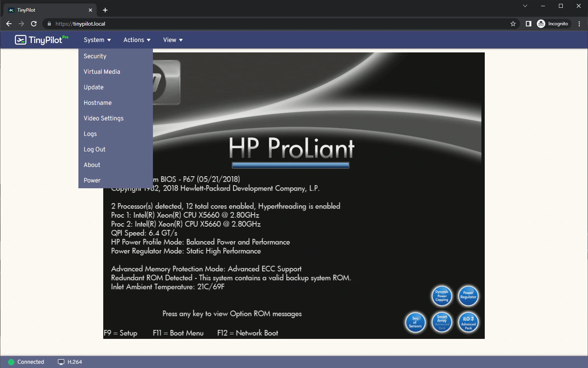The image size is (588, 368).
Task: Select About in the System menu
Action: [116, 165]
